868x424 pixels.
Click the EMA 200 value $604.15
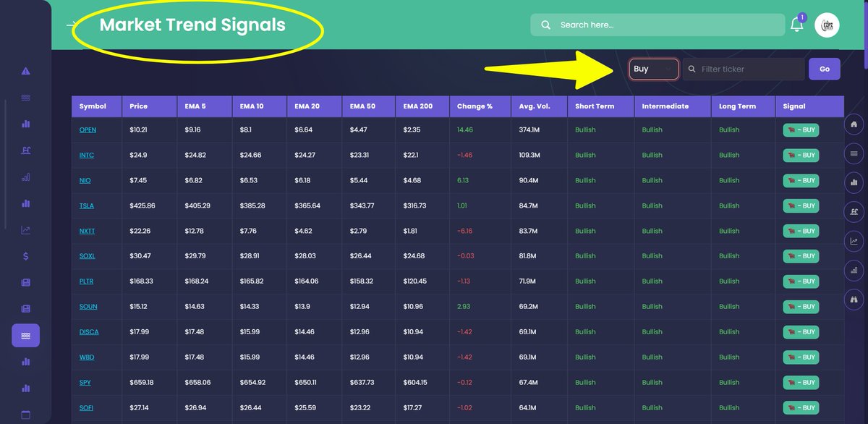(416, 383)
